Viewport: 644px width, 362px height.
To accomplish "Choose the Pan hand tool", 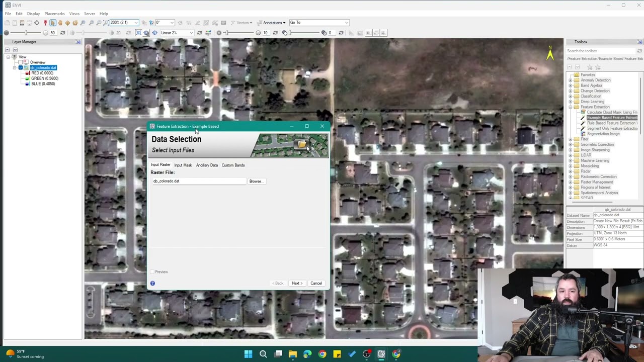I will (x=60, y=23).
